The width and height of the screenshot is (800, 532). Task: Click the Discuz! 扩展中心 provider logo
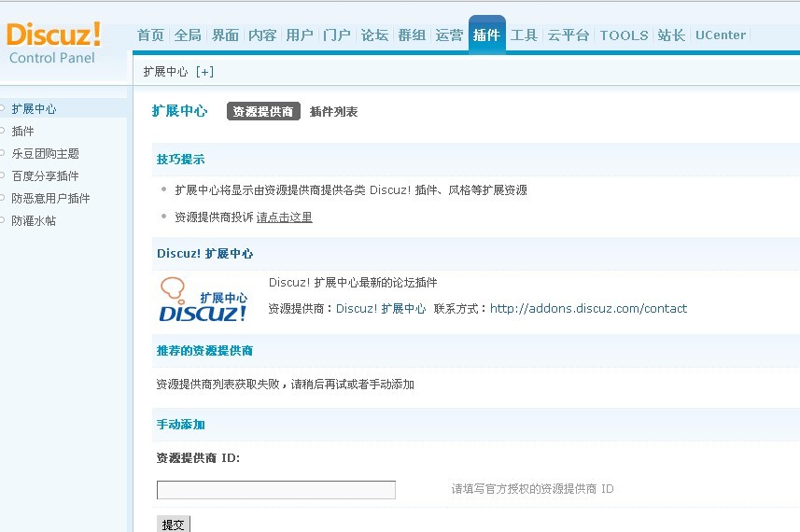pos(204,300)
